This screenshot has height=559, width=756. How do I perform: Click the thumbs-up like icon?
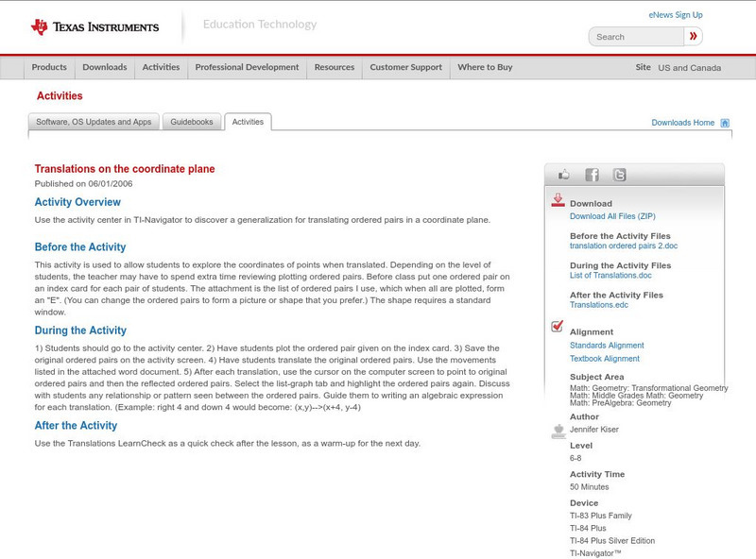tap(563, 175)
